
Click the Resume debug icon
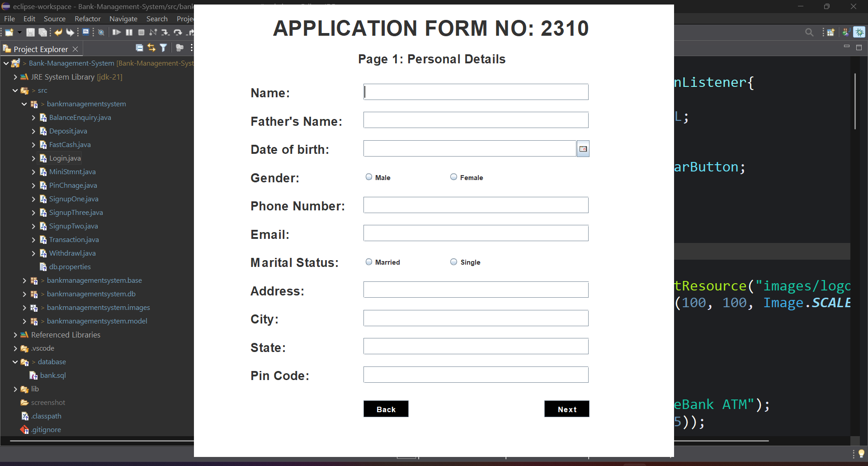(116, 33)
